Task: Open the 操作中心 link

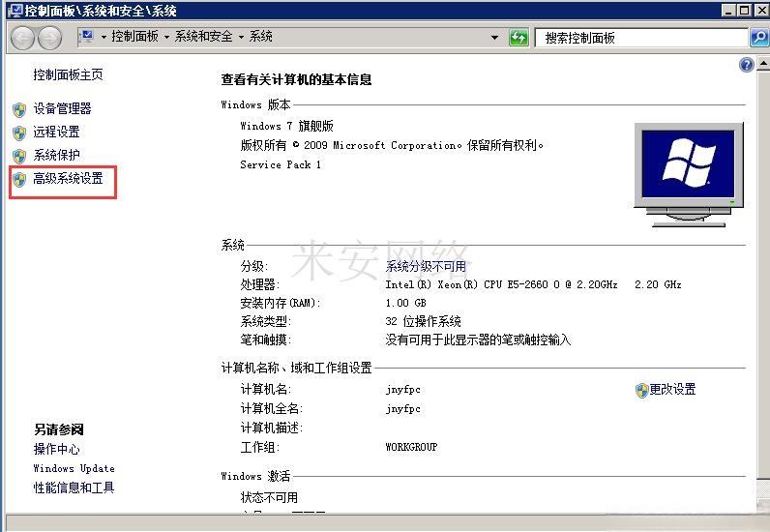Action: pyautogui.click(x=56, y=450)
